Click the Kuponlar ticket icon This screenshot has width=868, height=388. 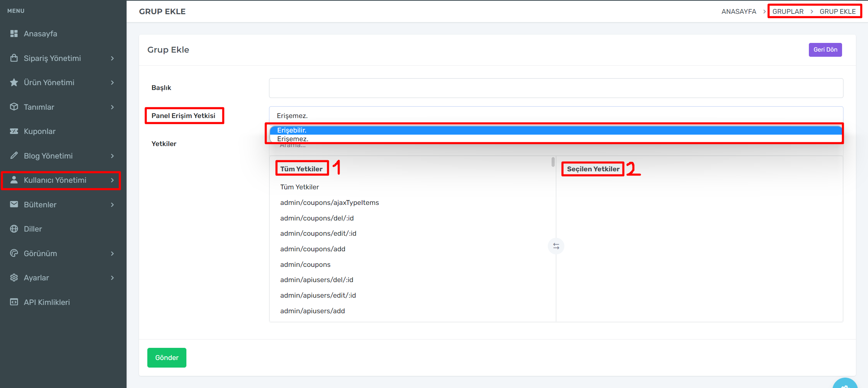point(14,131)
